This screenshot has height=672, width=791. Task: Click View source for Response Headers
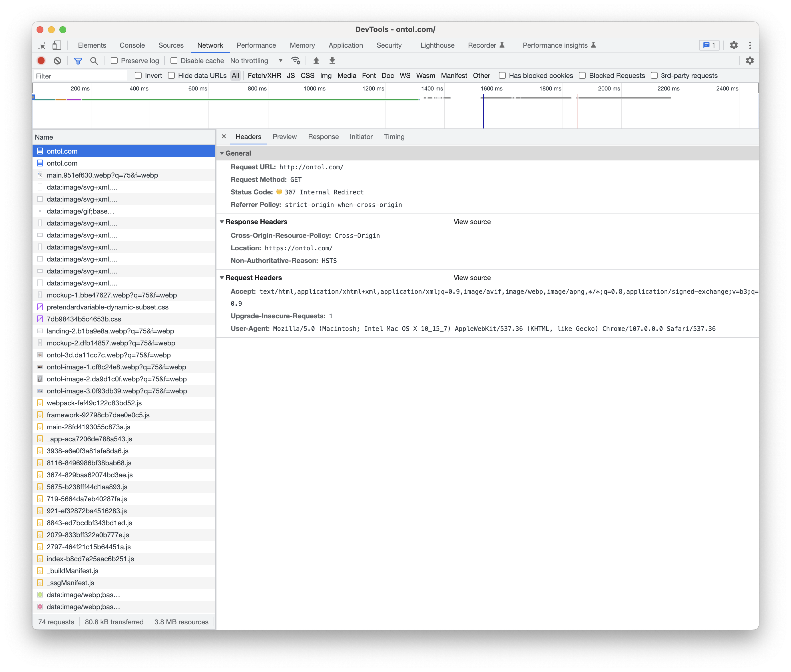click(x=472, y=222)
